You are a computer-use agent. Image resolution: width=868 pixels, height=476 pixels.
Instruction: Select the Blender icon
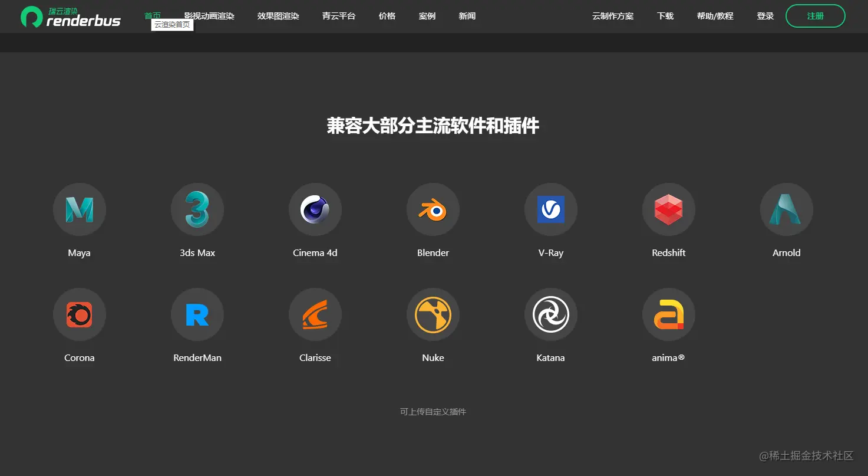point(433,209)
